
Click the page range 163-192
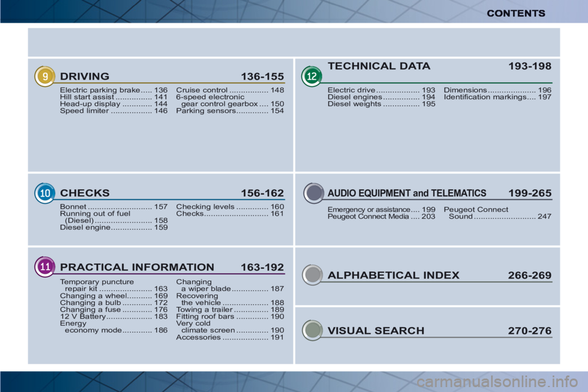click(x=263, y=267)
